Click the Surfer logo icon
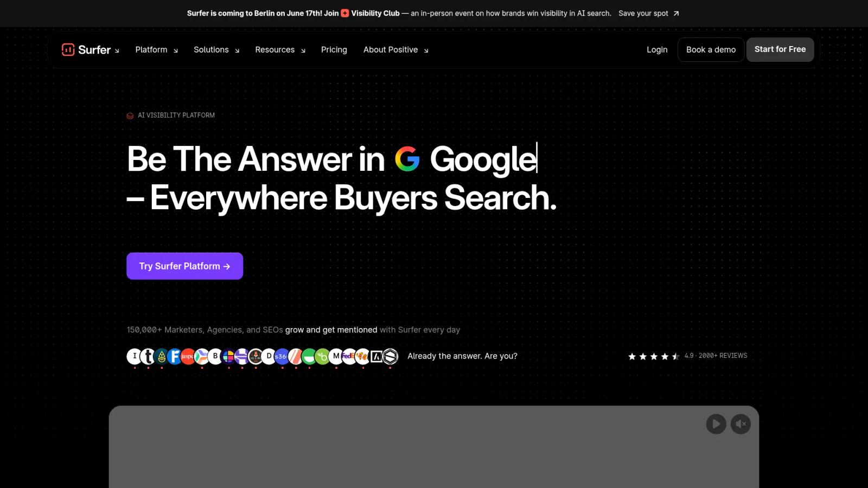The height and width of the screenshot is (488, 868). [x=68, y=49]
